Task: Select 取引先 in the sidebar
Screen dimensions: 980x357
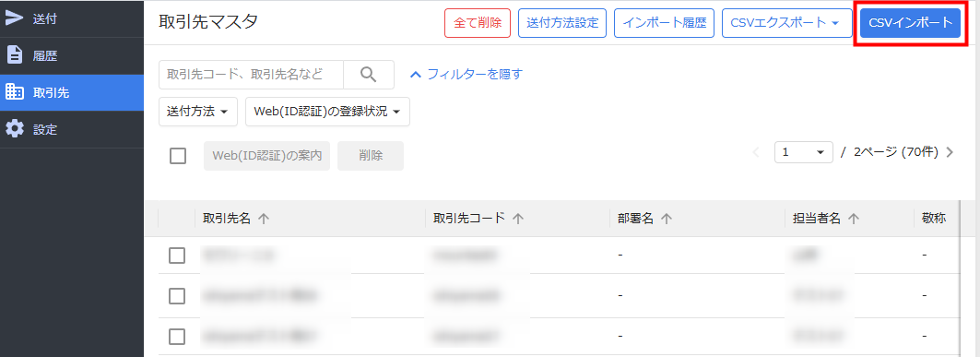Action: [x=72, y=92]
